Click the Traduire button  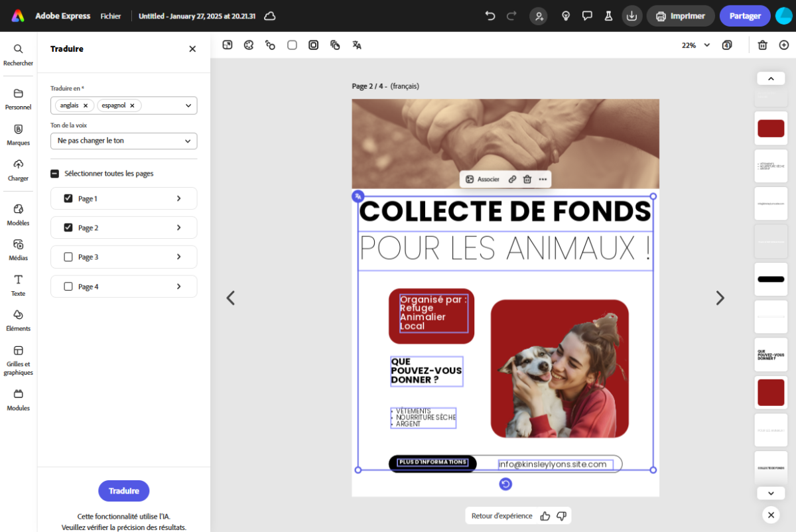[123, 491]
